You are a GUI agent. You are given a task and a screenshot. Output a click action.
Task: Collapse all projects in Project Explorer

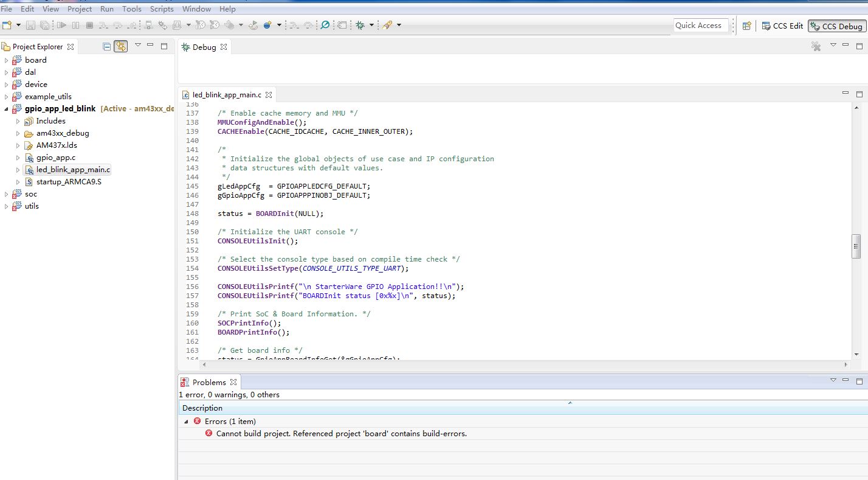(107, 46)
